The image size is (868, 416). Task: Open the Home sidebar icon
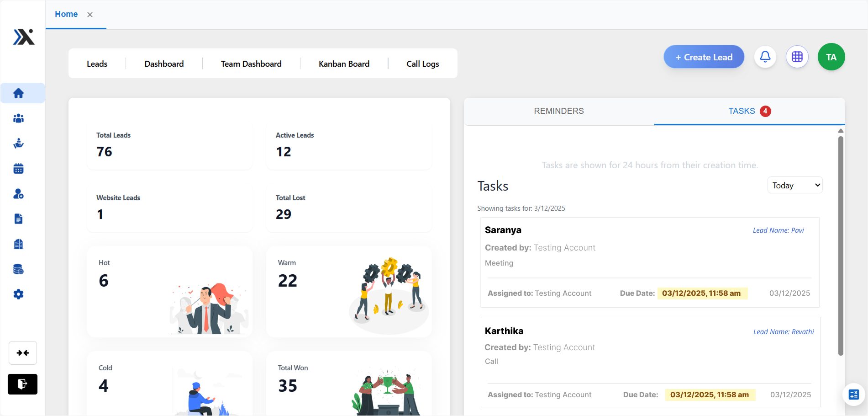point(19,93)
